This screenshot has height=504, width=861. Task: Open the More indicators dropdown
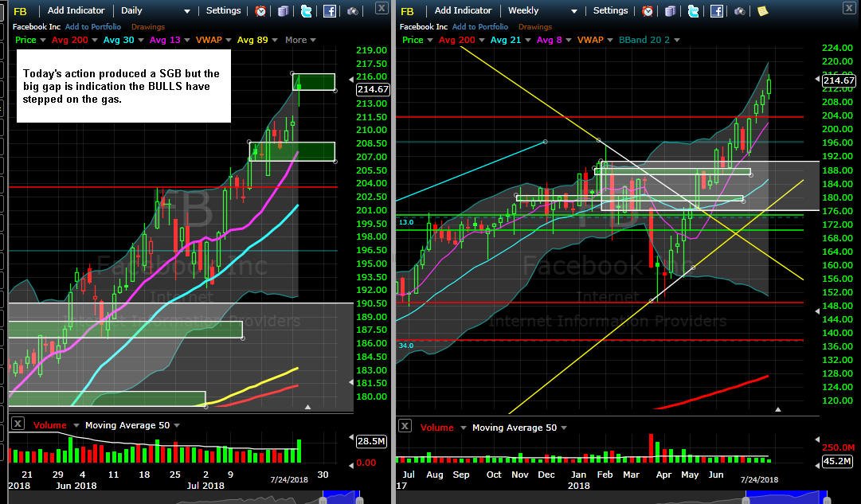(300, 40)
